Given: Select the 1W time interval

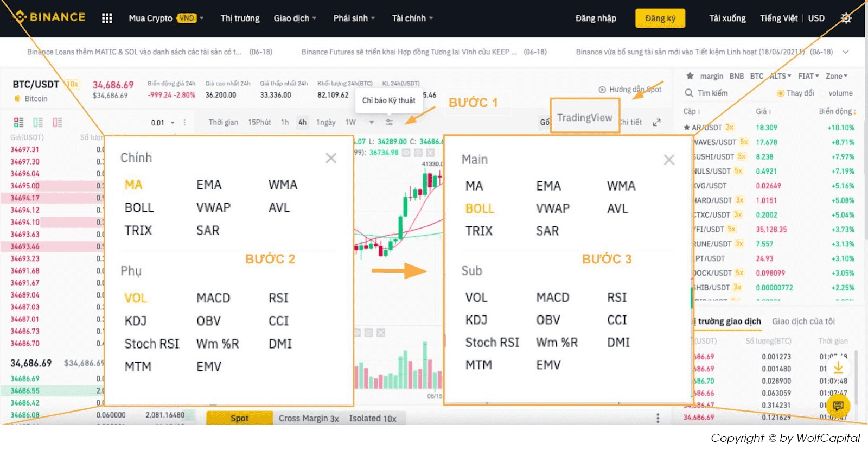Looking at the screenshot, I should pyautogui.click(x=350, y=122).
